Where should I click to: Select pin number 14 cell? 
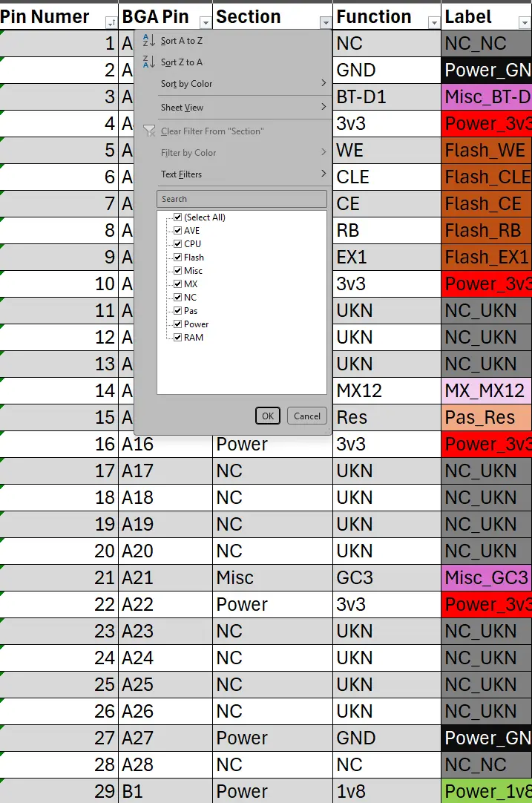59,391
